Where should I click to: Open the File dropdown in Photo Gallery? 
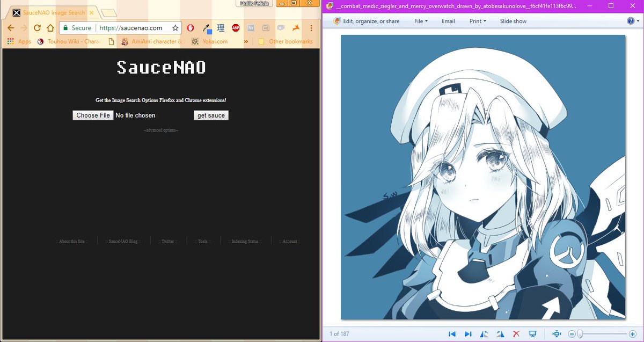(x=420, y=21)
